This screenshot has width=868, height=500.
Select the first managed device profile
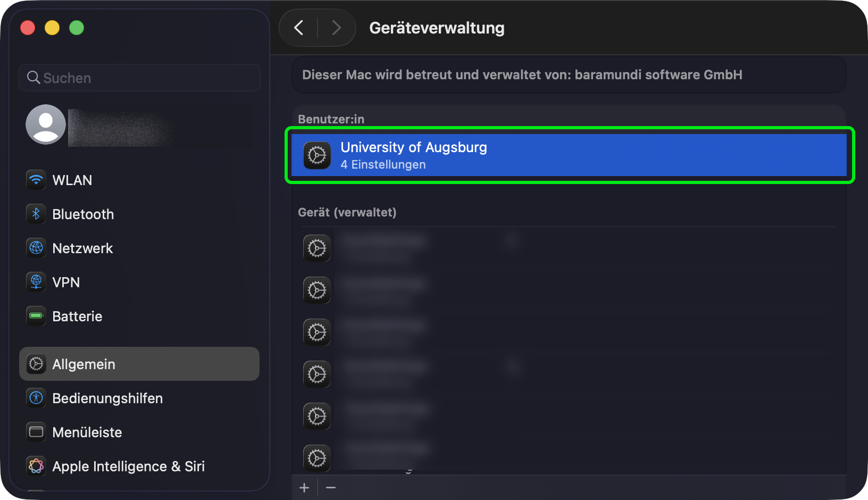(x=569, y=248)
